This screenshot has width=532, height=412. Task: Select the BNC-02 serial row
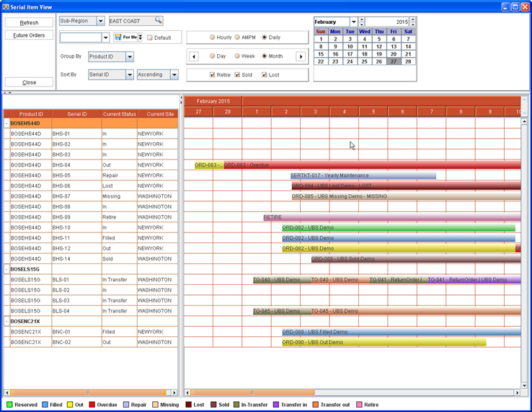click(91, 342)
